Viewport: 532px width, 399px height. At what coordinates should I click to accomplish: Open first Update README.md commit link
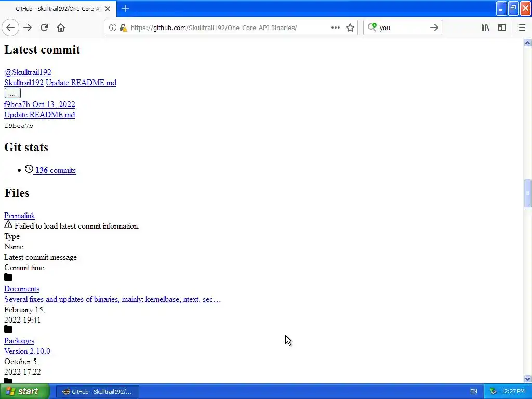click(x=81, y=83)
